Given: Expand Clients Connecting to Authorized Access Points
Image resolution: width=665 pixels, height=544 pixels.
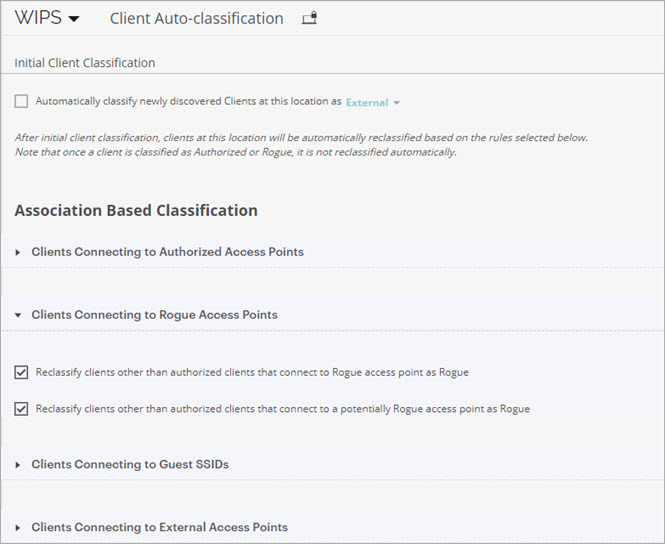Looking at the screenshot, I should point(18,252).
